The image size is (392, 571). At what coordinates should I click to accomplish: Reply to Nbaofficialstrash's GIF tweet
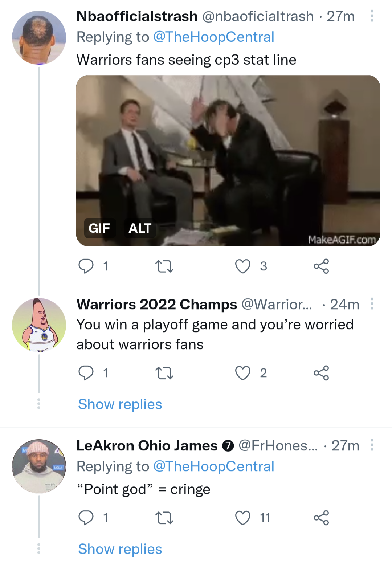(86, 266)
